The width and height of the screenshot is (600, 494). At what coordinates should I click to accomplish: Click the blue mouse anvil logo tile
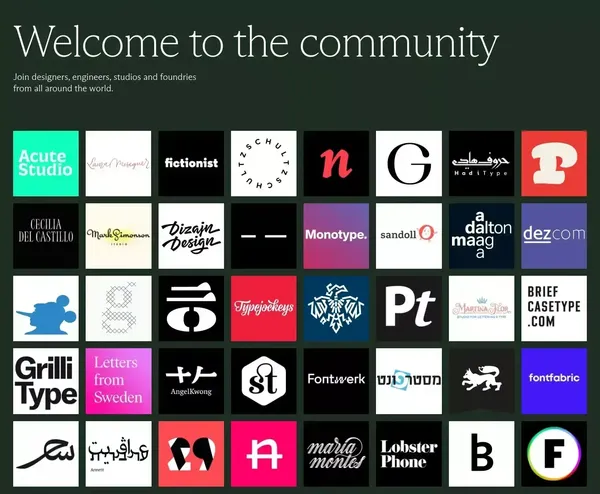(x=46, y=308)
